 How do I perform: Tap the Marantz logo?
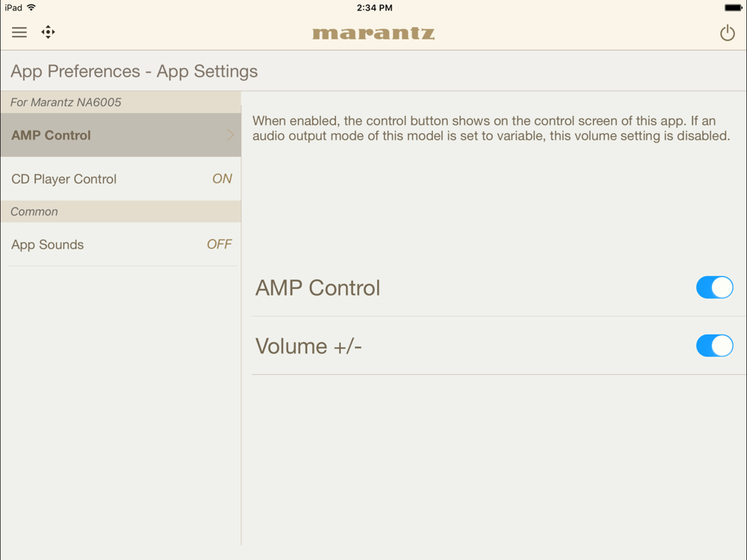373,34
